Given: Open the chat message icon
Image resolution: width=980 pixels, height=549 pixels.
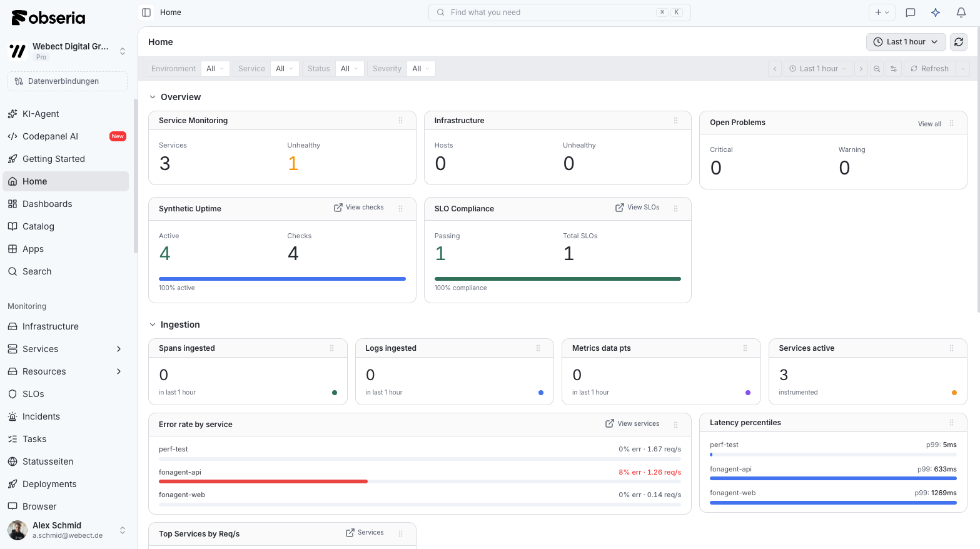Looking at the screenshot, I should (x=911, y=13).
